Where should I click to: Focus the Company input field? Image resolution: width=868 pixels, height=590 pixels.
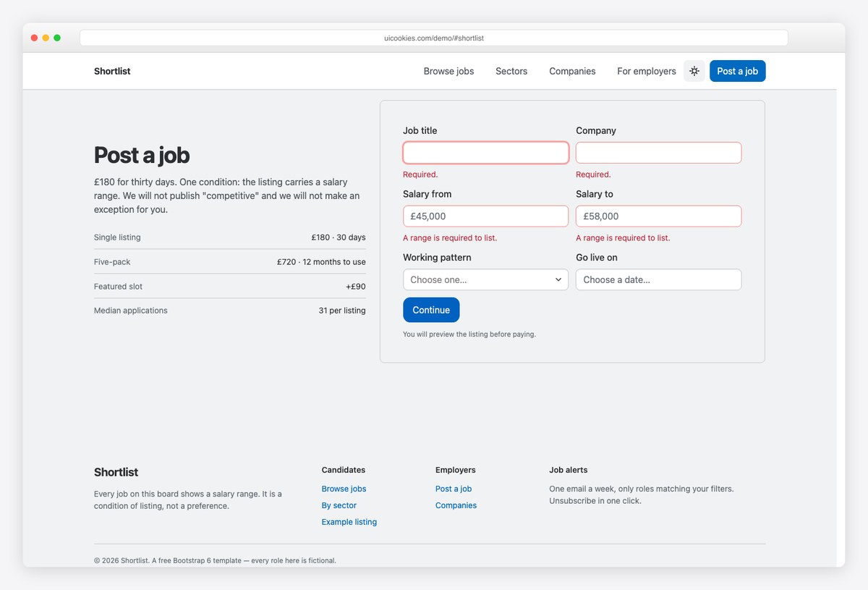click(x=658, y=153)
